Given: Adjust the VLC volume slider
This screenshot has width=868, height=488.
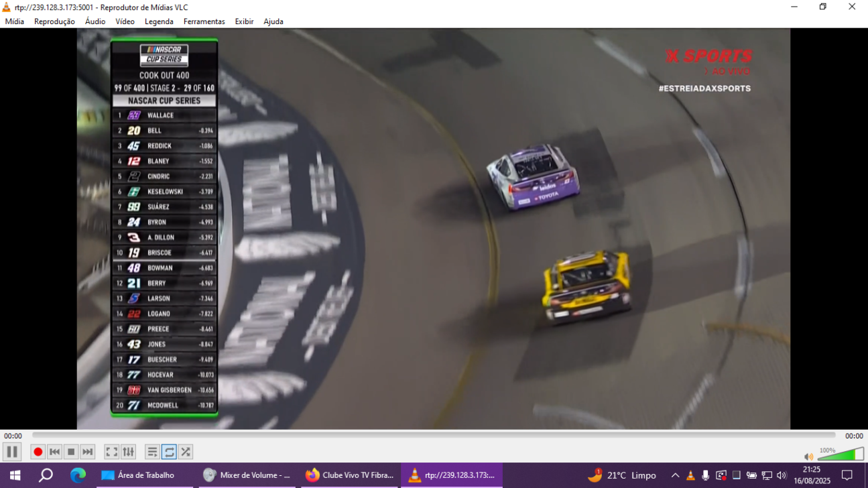Looking at the screenshot, I should click(841, 454).
